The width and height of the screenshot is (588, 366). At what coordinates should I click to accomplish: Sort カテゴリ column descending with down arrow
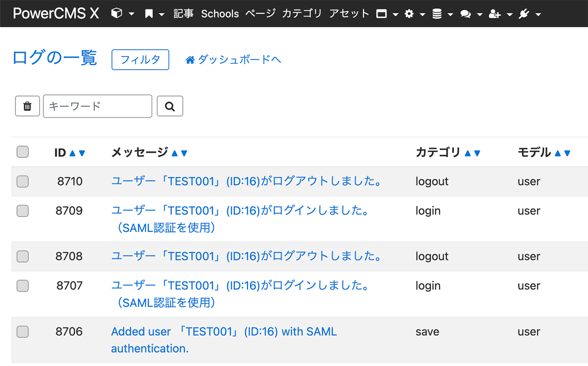coord(477,153)
